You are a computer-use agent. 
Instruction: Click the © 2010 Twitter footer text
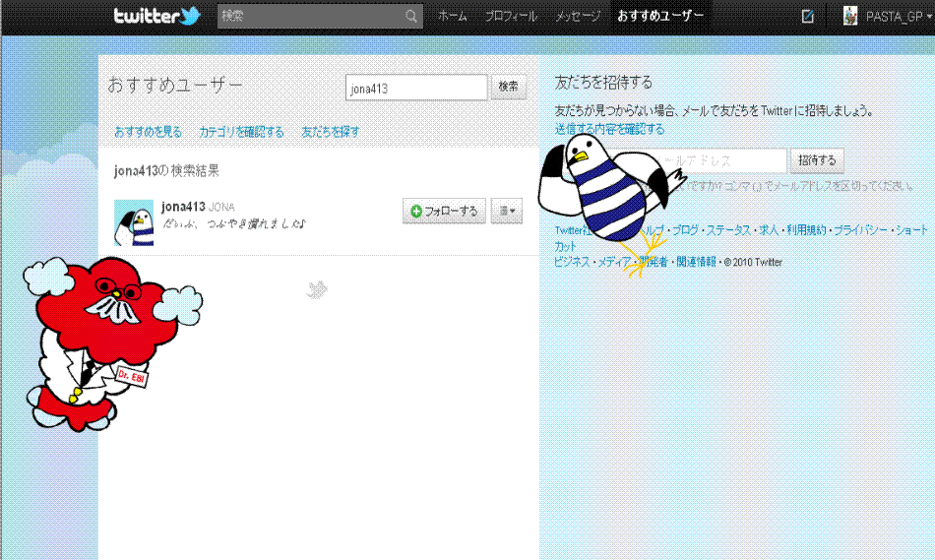[x=753, y=262]
